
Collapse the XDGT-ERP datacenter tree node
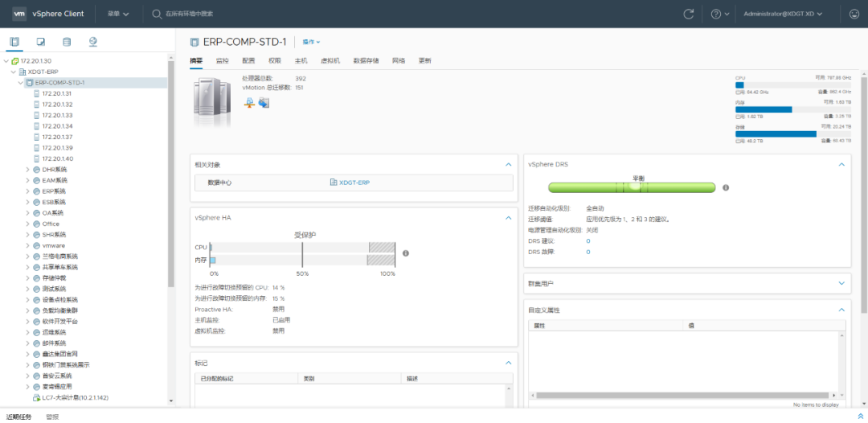point(14,72)
